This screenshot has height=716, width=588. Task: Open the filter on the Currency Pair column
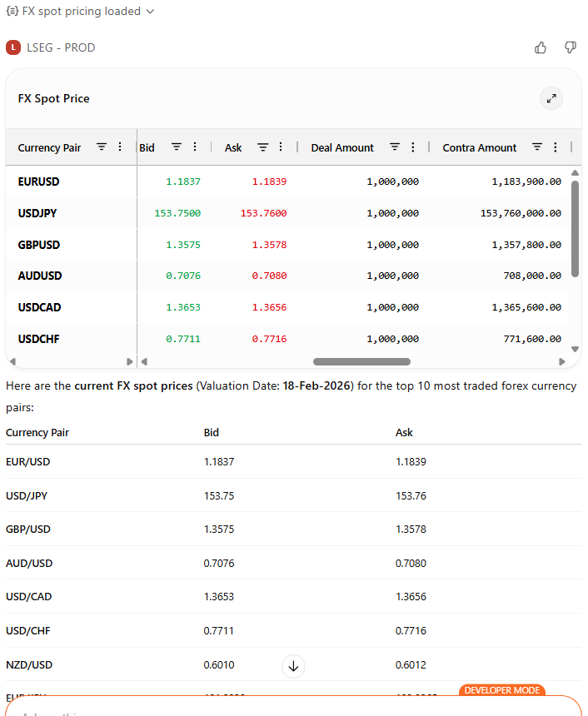pos(101,147)
